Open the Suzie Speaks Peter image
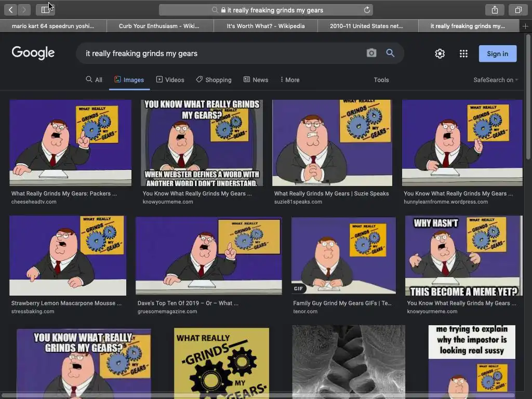 332,142
